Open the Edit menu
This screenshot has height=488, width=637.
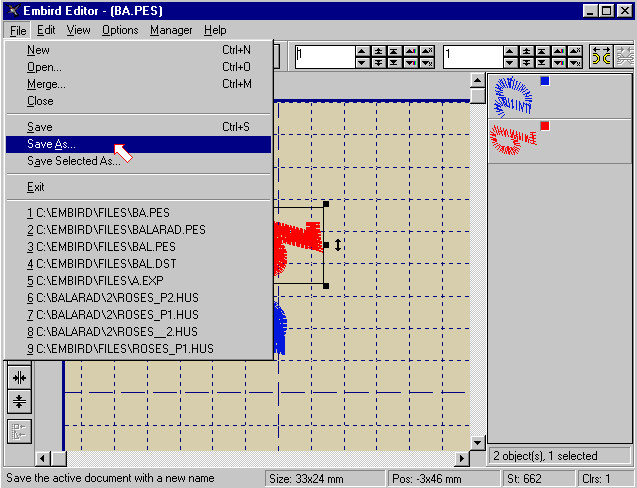pyautogui.click(x=46, y=30)
